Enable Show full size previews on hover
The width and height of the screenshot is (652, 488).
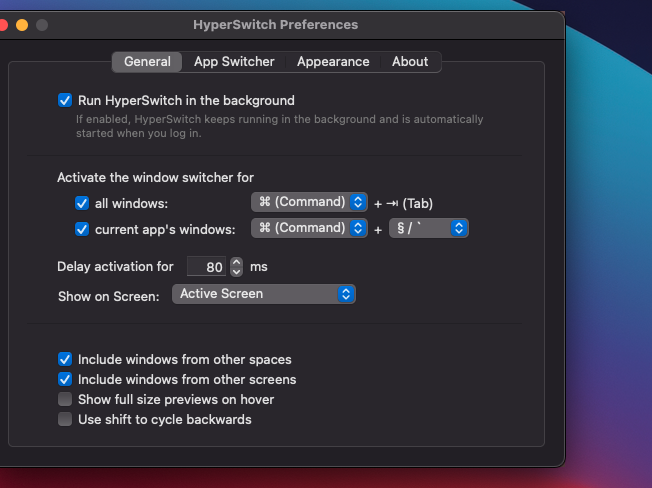[65, 399]
